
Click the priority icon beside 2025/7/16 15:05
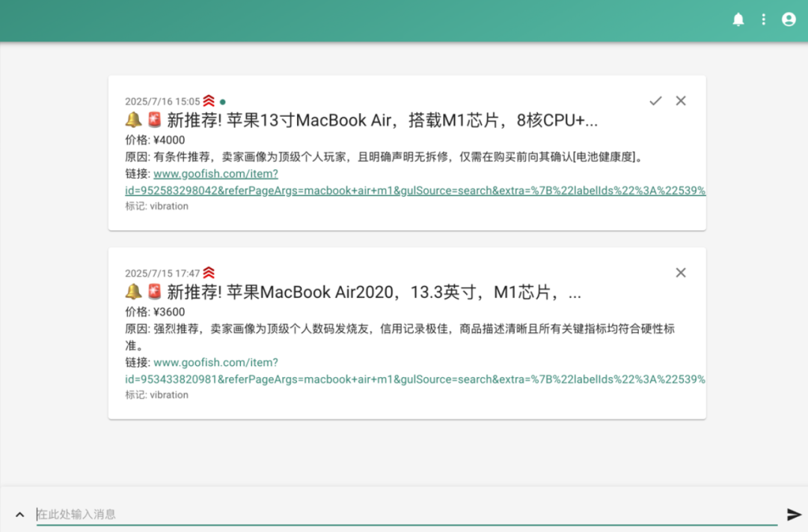pyautogui.click(x=209, y=100)
